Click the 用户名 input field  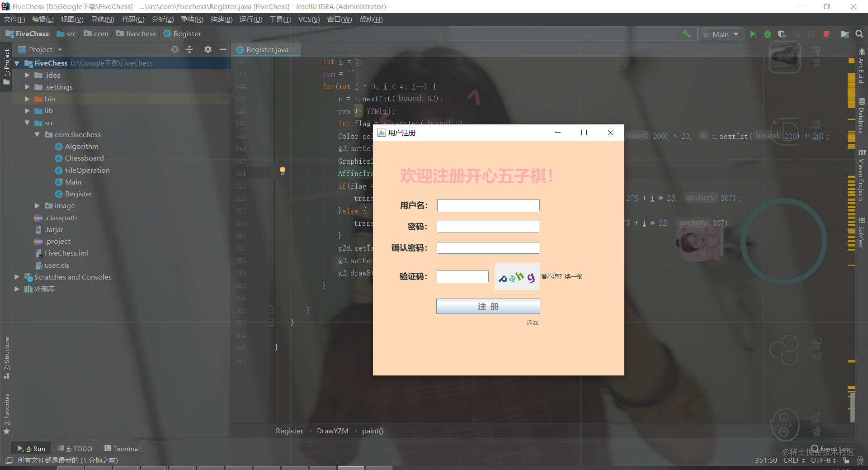coord(488,205)
